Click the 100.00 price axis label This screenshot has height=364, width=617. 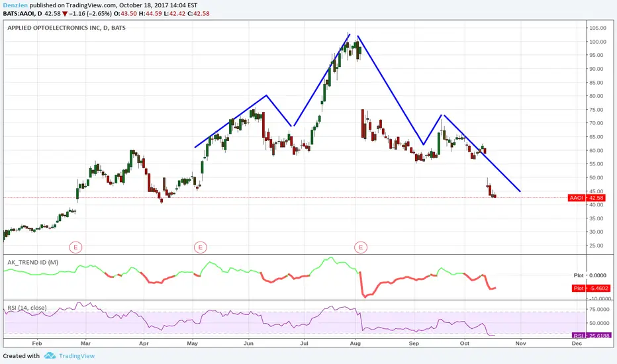(597, 42)
